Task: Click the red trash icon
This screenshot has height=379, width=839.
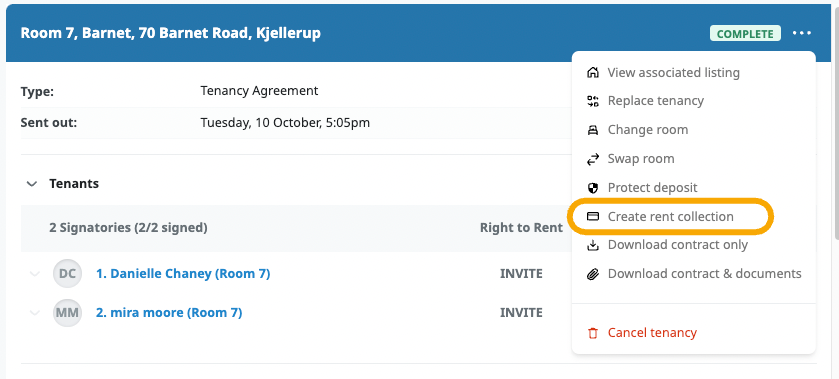Action: point(592,332)
